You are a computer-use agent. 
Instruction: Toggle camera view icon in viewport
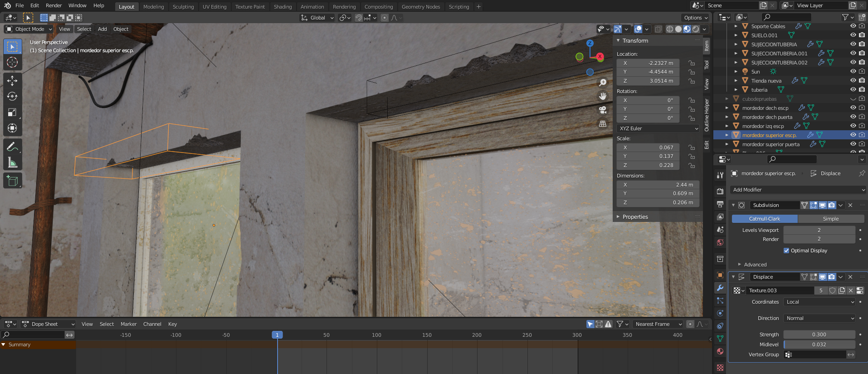[603, 110]
